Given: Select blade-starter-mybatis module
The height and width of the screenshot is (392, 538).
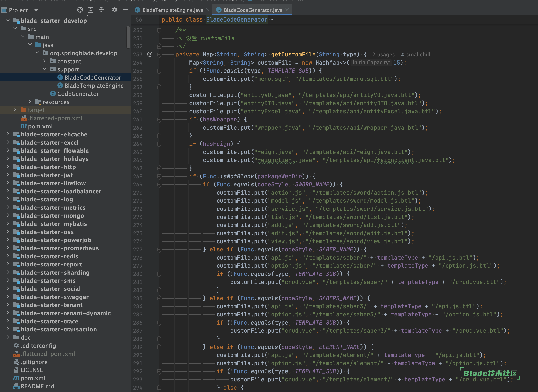Looking at the screenshot, I should click(x=54, y=224).
